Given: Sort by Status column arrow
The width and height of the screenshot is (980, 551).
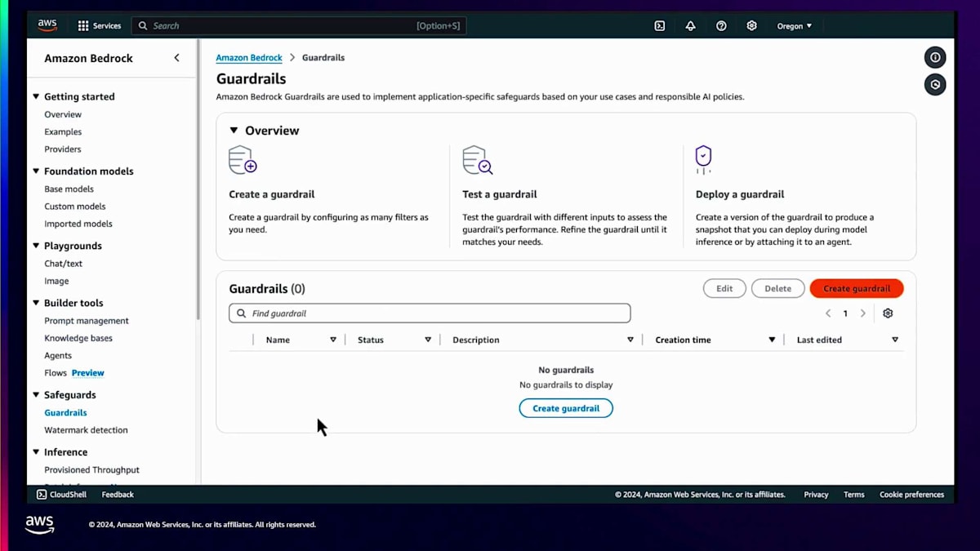Looking at the screenshot, I should [x=428, y=340].
